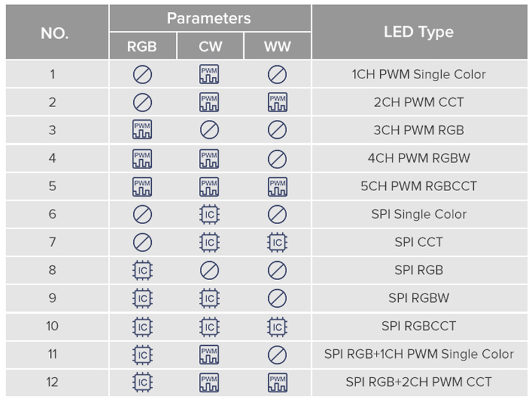532x408 pixels.
Task: Click the PWM icon in row 5 WW column
Action: coord(277,186)
